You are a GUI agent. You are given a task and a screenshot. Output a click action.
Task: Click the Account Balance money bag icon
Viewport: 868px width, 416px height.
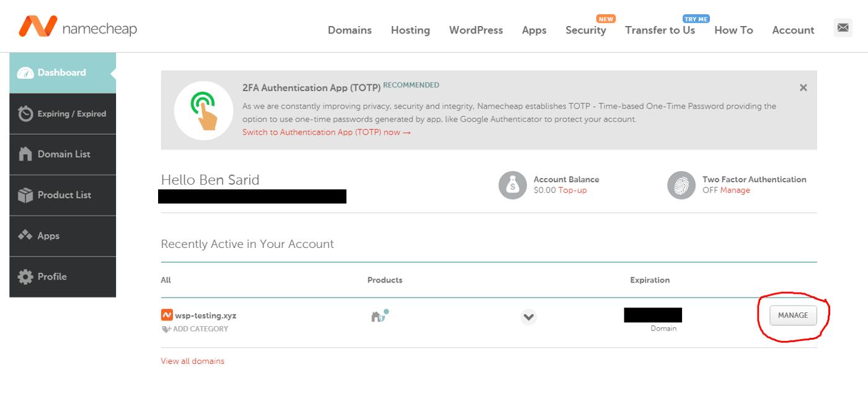512,184
